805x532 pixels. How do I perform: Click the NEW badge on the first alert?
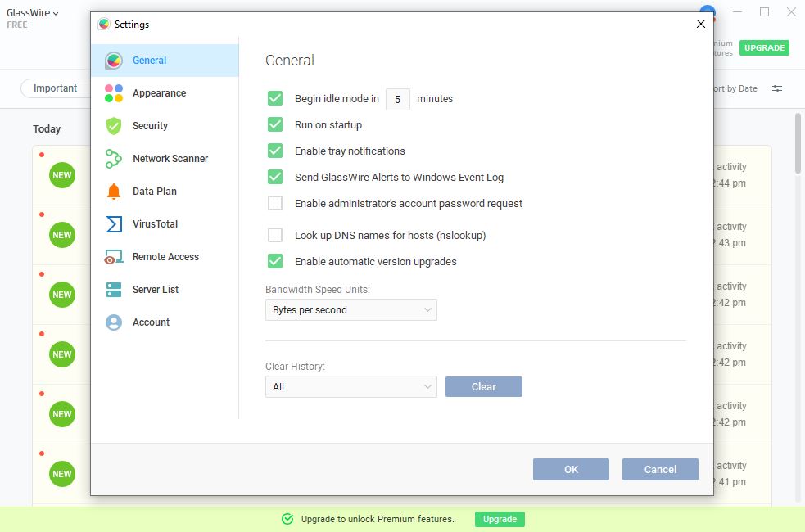[x=62, y=175]
